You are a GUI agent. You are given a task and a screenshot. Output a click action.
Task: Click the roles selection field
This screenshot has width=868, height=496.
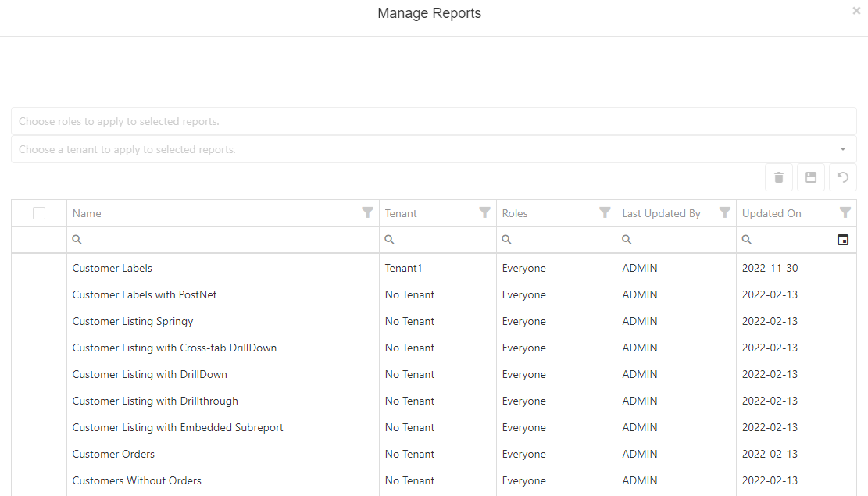(x=434, y=121)
